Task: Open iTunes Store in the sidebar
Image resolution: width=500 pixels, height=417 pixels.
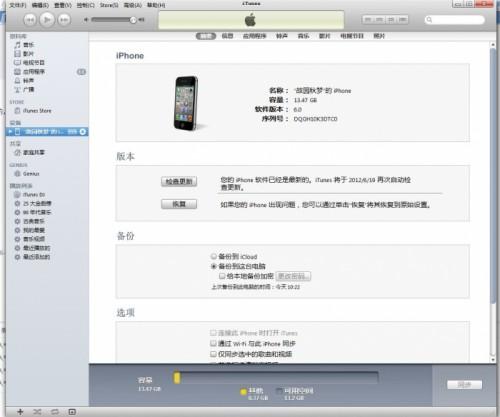Action: point(33,111)
